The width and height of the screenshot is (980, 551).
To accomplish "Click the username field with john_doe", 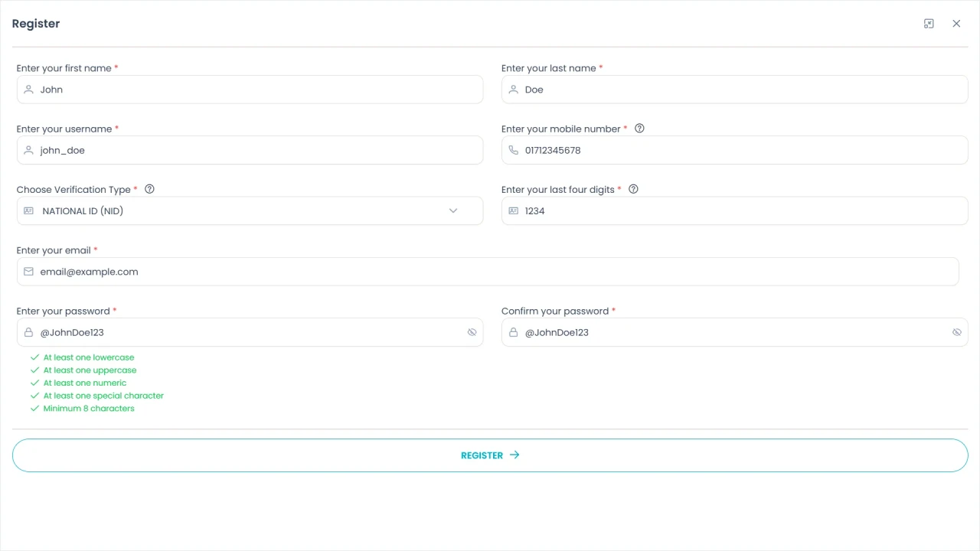I will tap(250, 150).
